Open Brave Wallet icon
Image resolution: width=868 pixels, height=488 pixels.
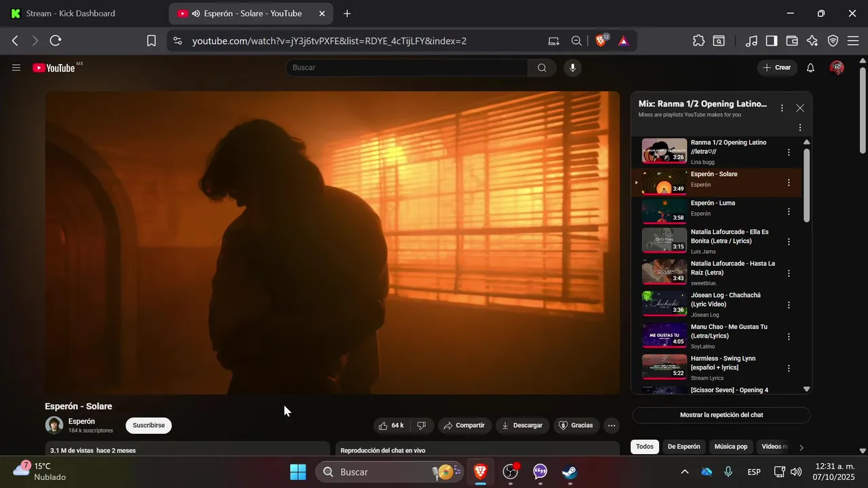coord(791,41)
